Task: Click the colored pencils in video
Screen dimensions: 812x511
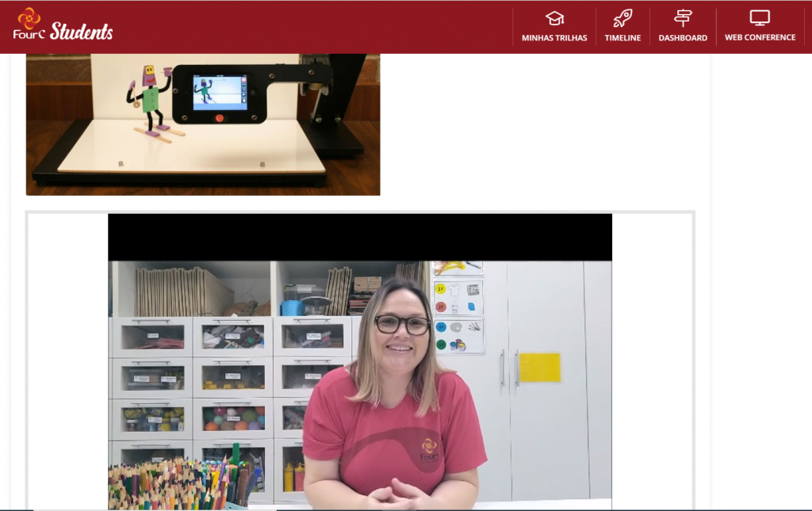Action: click(174, 483)
